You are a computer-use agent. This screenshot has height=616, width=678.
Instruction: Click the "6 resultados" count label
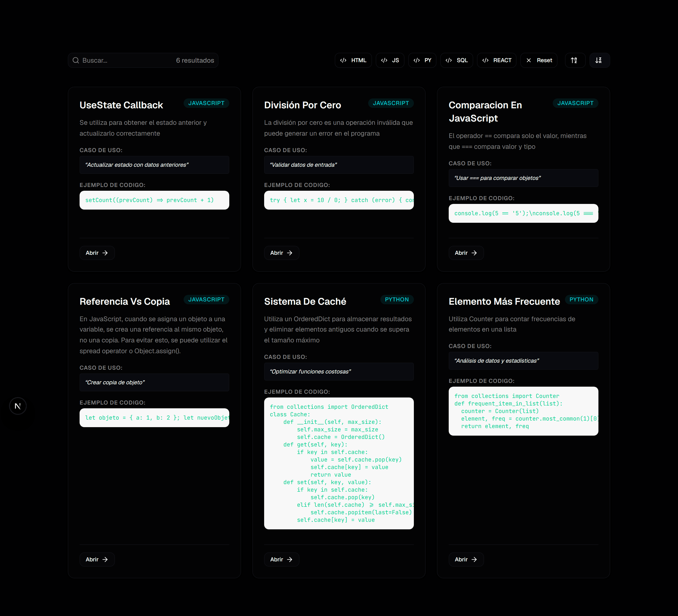point(195,60)
